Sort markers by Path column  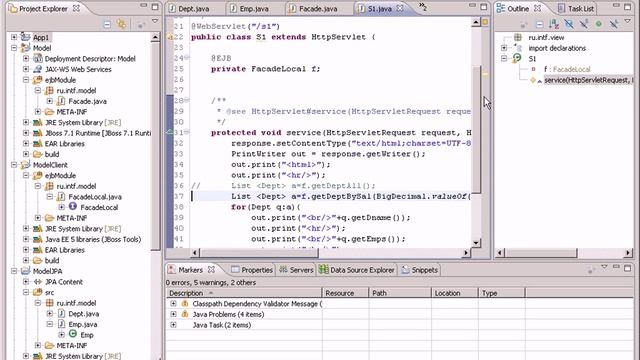pyautogui.click(x=400, y=293)
